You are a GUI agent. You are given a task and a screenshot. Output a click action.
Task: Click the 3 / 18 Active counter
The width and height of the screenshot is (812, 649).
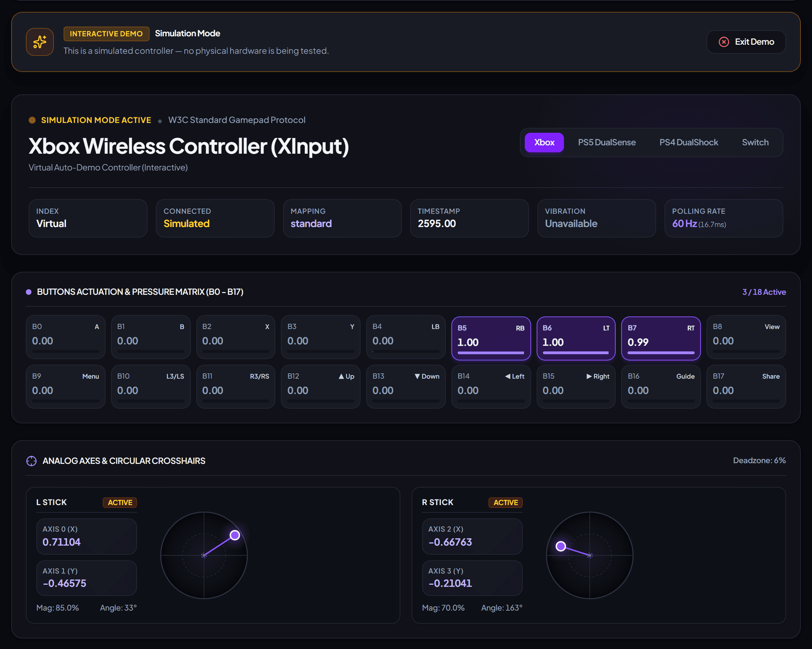tap(764, 292)
